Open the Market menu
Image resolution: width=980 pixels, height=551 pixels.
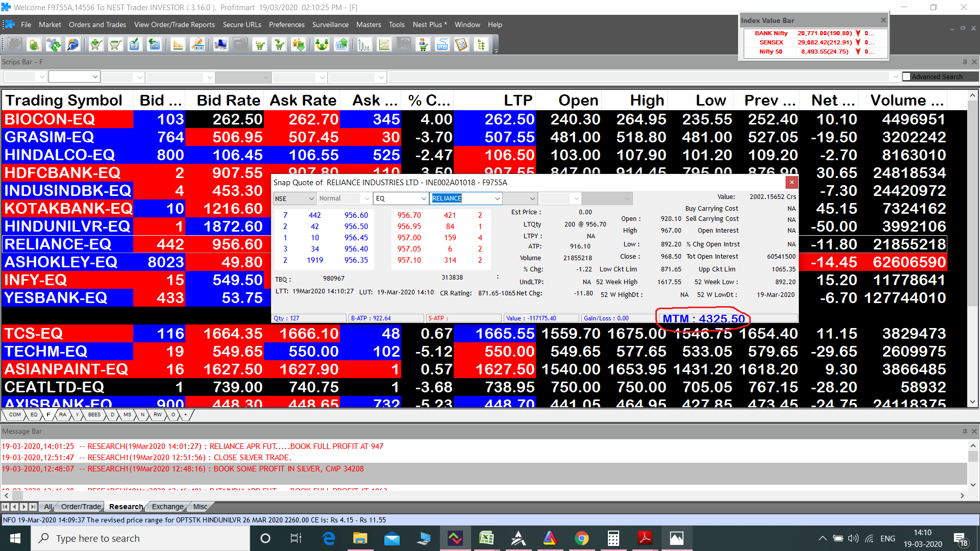(50, 24)
